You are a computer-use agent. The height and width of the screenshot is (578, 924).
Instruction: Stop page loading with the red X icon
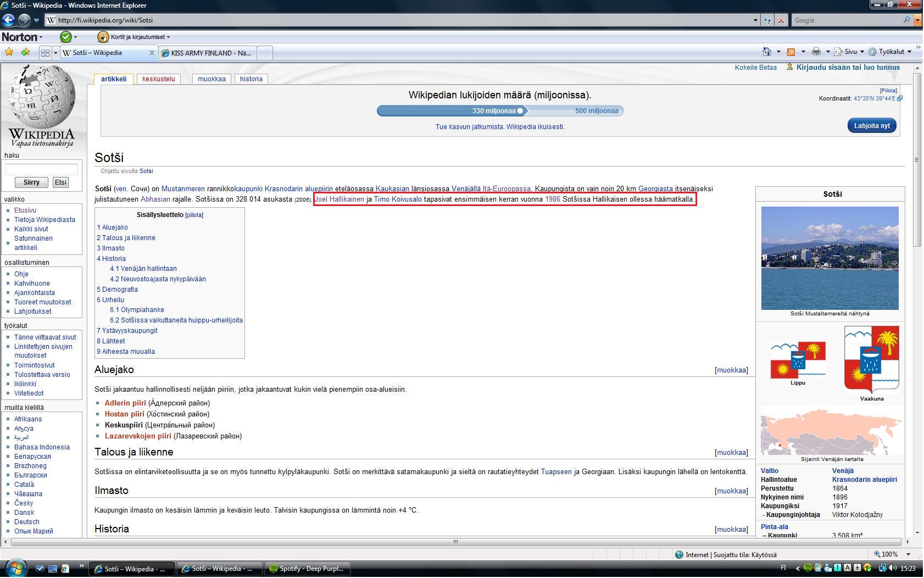(x=781, y=20)
